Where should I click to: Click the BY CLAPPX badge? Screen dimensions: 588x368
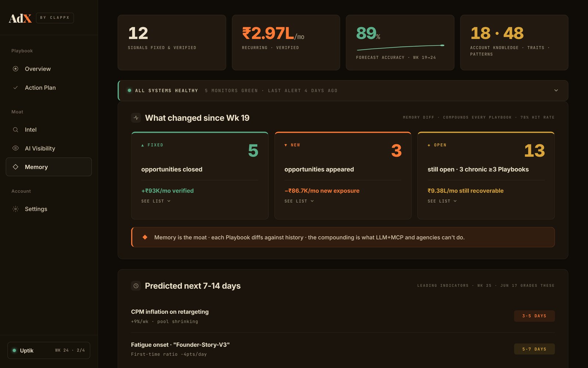[x=55, y=18]
